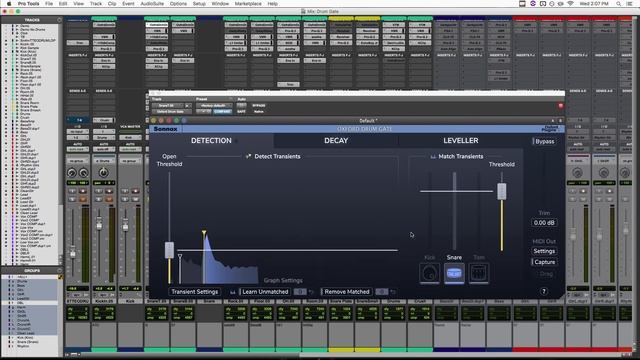This screenshot has width=640, height=360.
Task: Open the Apple menu
Action: [9, 4]
